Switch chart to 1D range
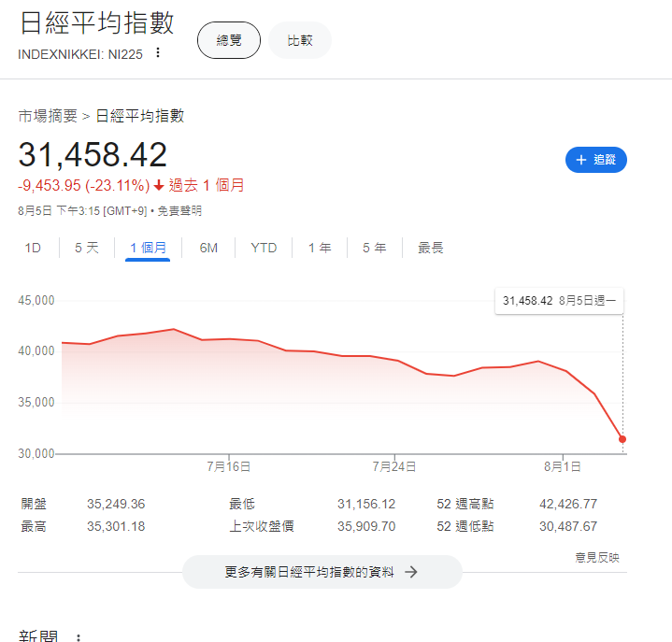Image resolution: width=672 pixels, height=642 pixels. coord(33,248)
